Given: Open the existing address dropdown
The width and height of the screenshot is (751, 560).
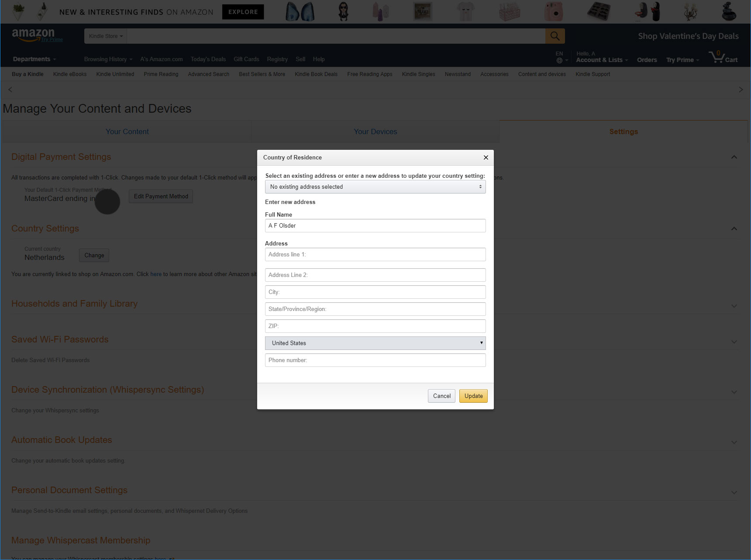Looking at the screenshot, I should pos(375,187).
